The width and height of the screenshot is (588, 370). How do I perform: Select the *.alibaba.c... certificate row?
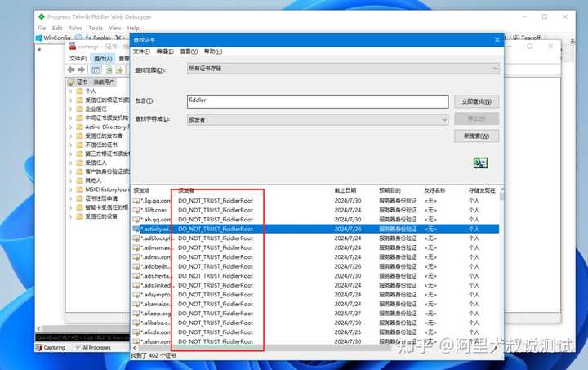pyautogui.click(x=316, y=323)
